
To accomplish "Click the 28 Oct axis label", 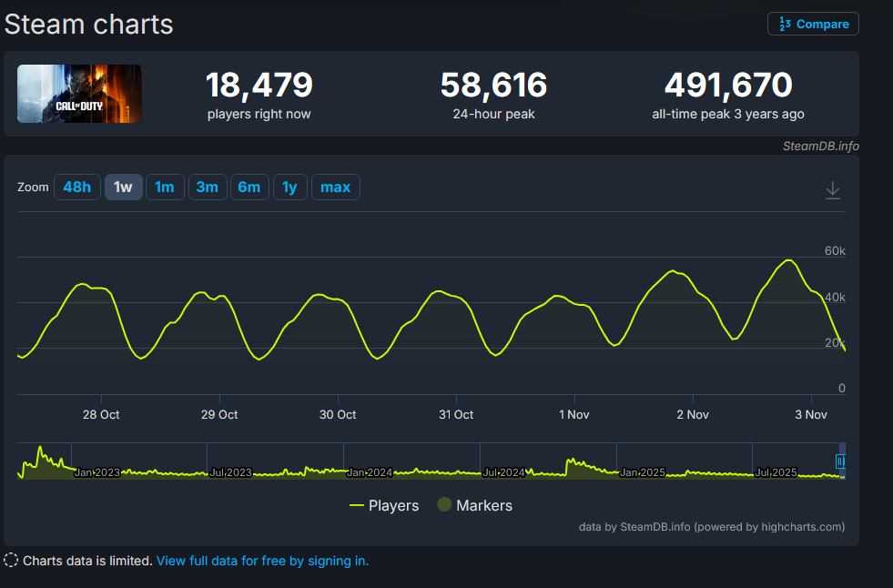I will [x=101, y=414].
